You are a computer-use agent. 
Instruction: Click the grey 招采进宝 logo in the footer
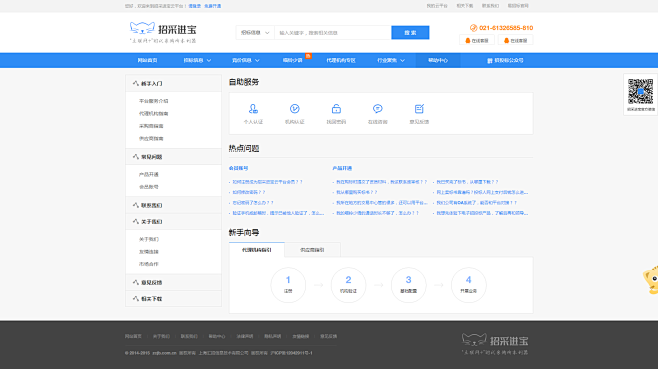(x=495, y=344)
